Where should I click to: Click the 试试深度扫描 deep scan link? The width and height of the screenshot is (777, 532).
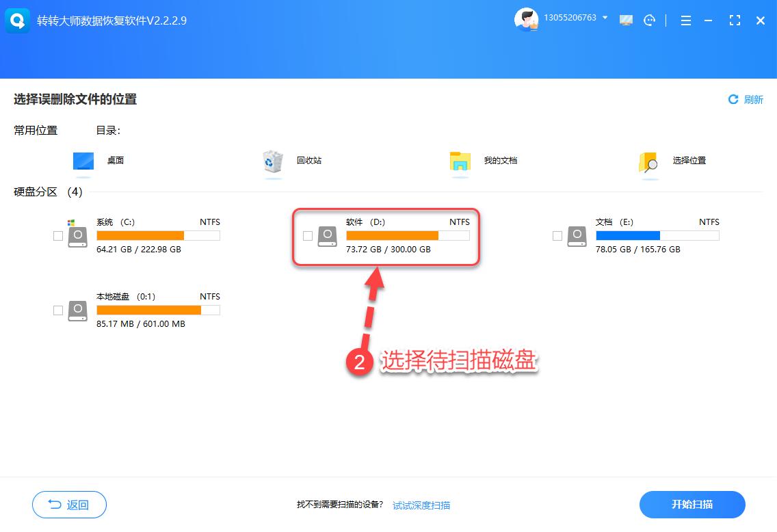pos(421,505)
